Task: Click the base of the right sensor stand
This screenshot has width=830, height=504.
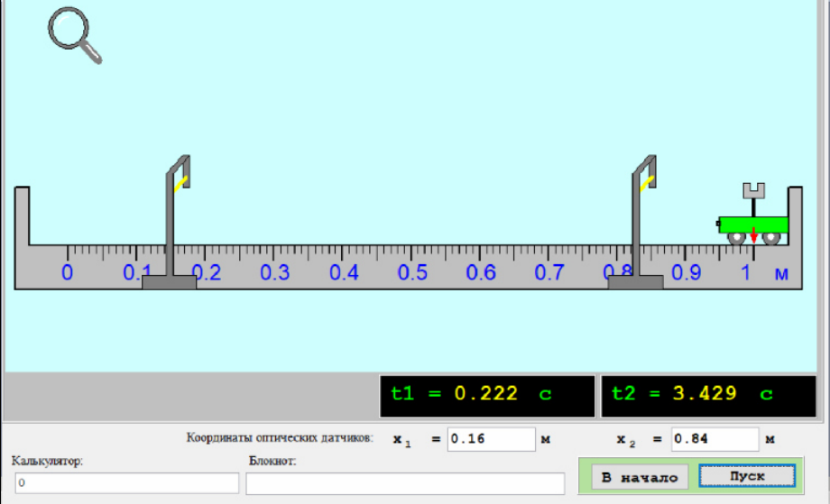Action: click(x=635, y=282)
